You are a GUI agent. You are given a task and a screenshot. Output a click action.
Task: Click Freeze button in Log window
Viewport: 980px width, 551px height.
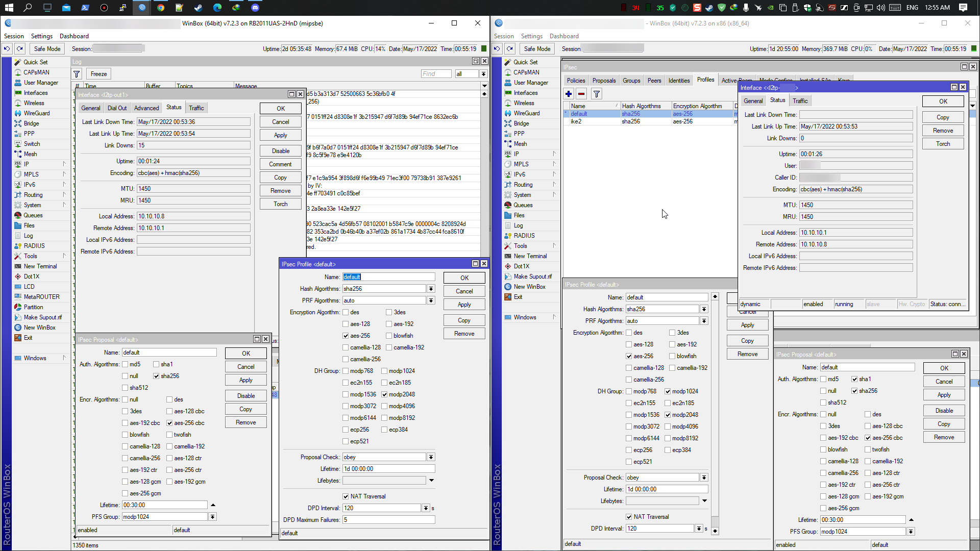coord(99,74)
